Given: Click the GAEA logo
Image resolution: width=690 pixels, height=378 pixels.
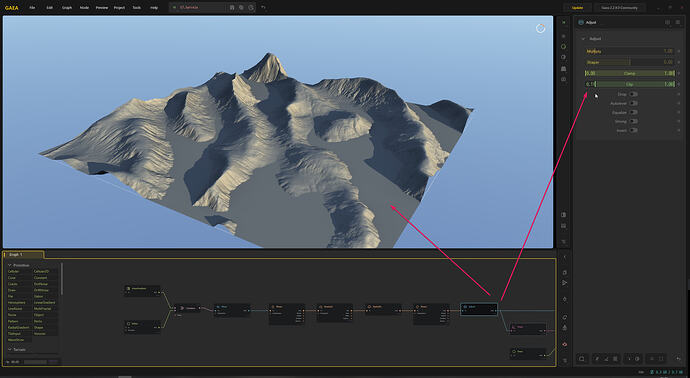Looking at the screenshot, I should tap(11, 7).
